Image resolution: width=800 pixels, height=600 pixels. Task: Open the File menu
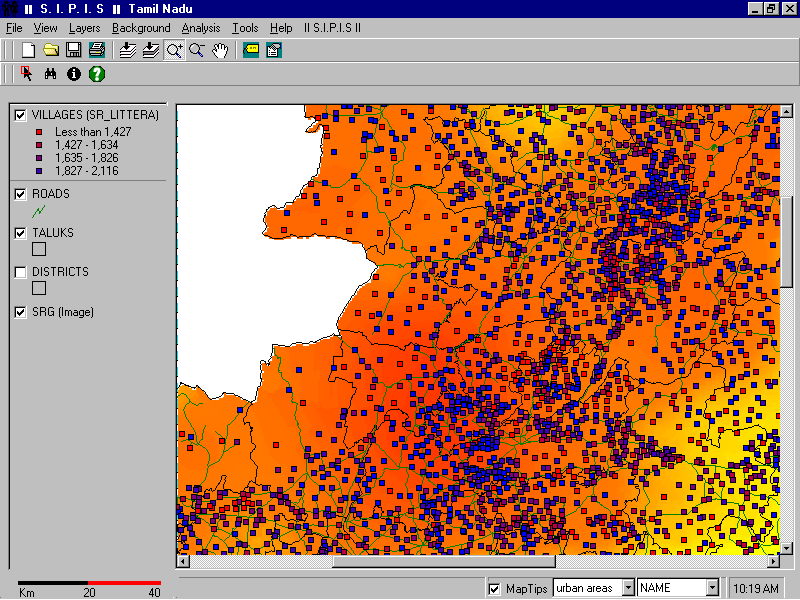[x=14, y=28]
